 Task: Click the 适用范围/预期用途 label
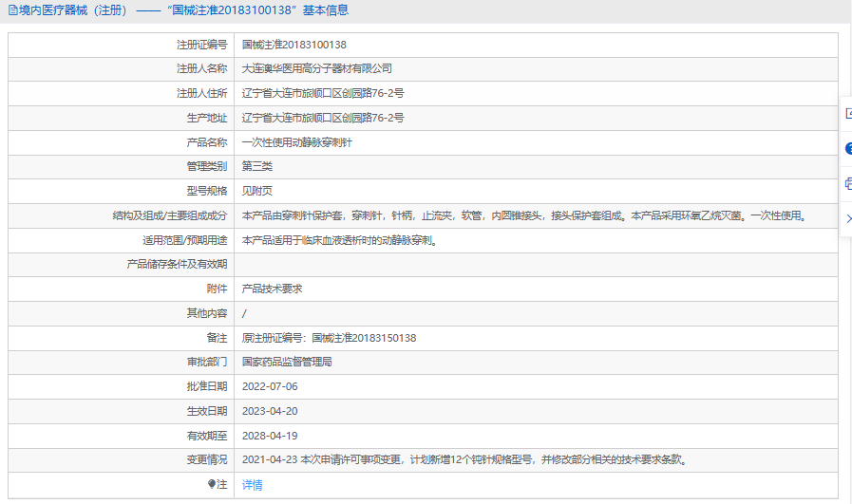point(185,240)
